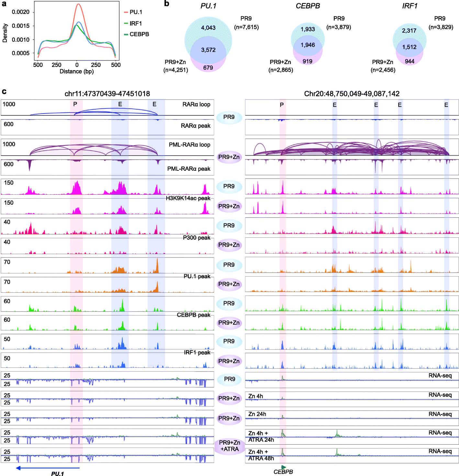Image resolution: width=459 pixels, height=476 pixels.
Task: Click the PU.1 gene name below arrow
Action: pyautogui.click(x=57, y=474)
